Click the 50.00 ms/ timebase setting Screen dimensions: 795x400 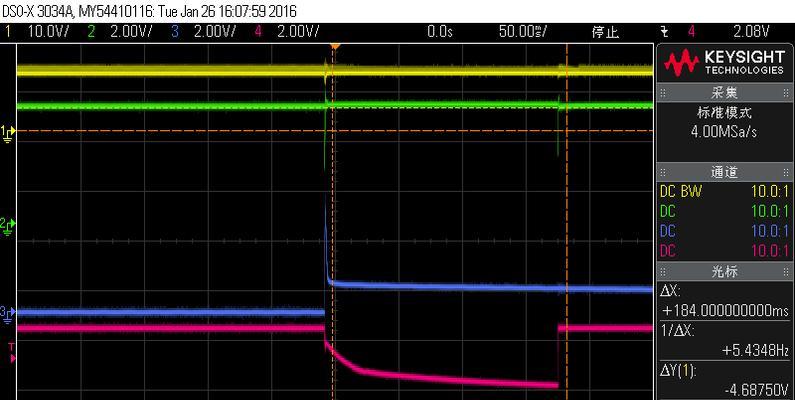[x=522, y=31]
